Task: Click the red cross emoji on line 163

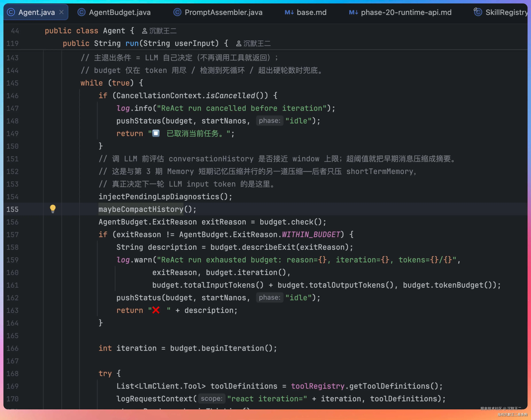Action: click(x=156, y=310)
